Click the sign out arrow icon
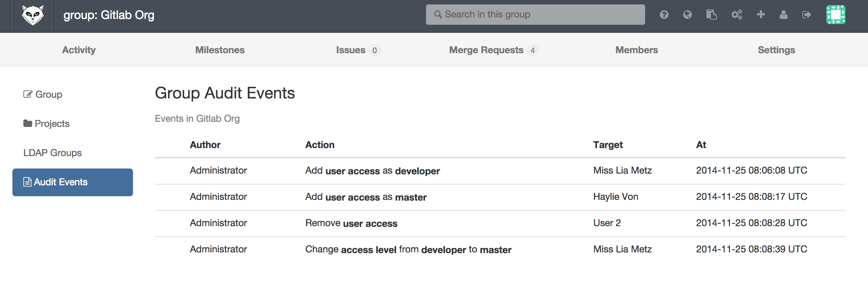This screenshot has width=868, height=302. coord(807,15)
